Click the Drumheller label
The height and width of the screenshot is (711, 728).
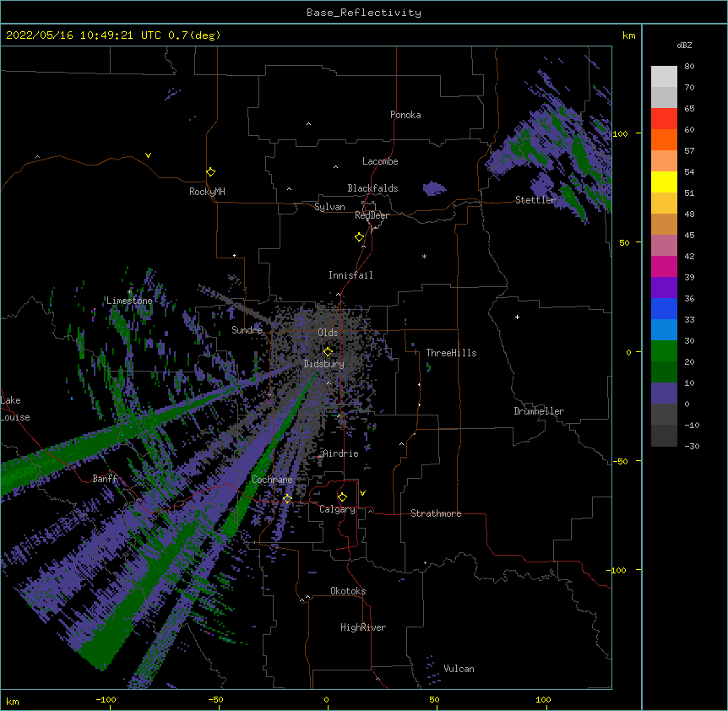[x=539, y=411]
